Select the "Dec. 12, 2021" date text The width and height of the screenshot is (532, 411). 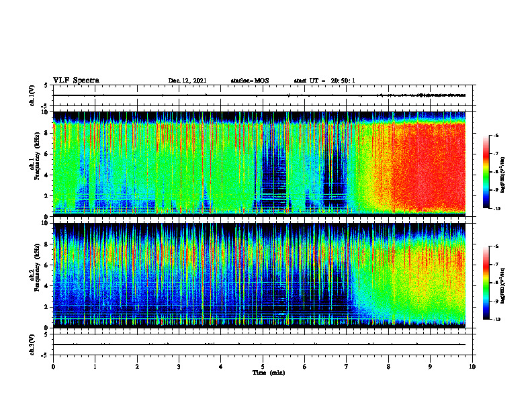click(187, 81)
